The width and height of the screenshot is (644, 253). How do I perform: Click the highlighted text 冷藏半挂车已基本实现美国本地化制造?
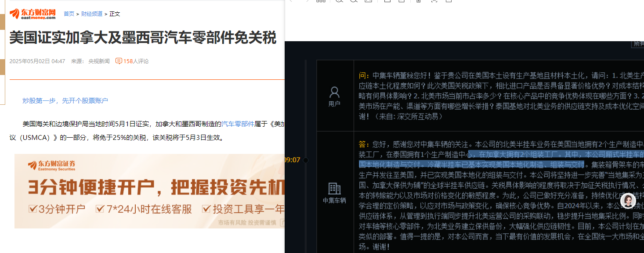[x=486, y=164]
